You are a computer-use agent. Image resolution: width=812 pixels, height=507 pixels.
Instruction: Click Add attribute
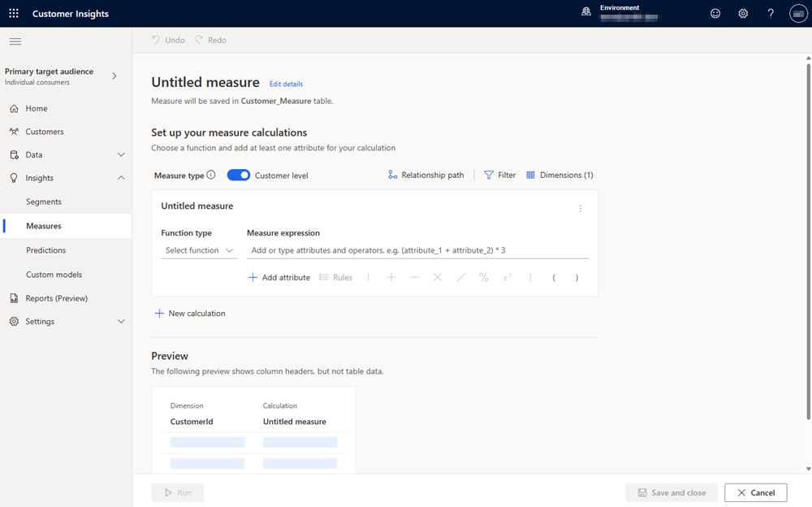pos(279,277)
